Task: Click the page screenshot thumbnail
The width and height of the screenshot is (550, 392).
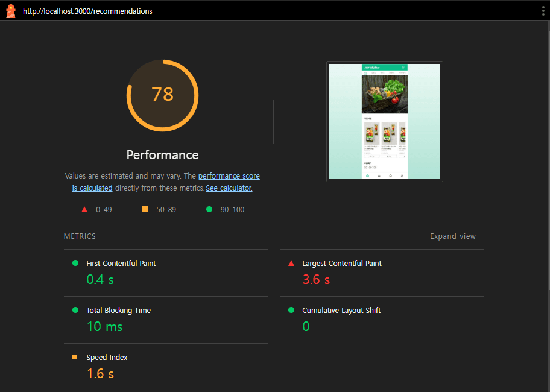Action: click(385, 121)
